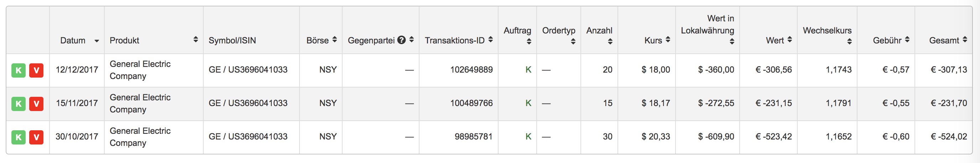Click the Auftrag K in 98985781 row

(528, 137)
